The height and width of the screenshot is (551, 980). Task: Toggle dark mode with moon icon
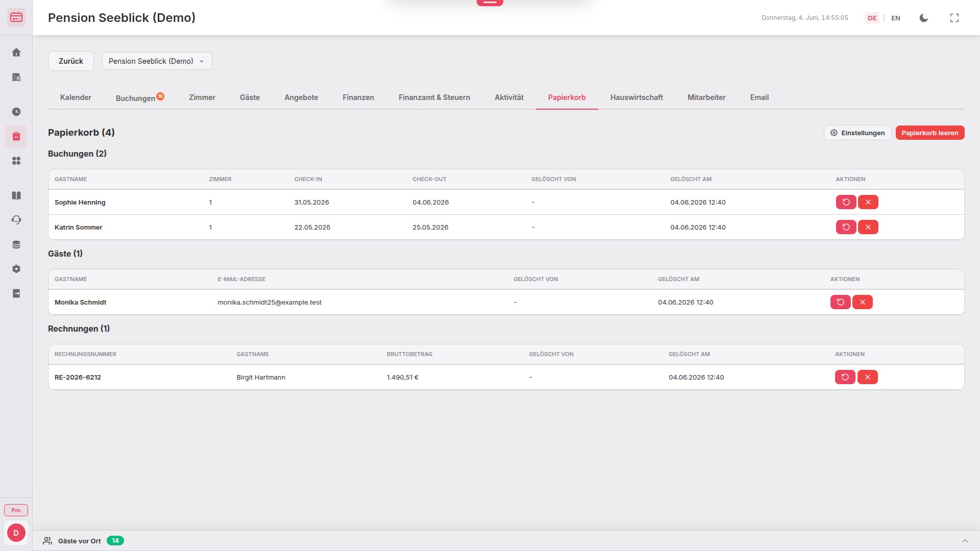click(x=923, y=18)
